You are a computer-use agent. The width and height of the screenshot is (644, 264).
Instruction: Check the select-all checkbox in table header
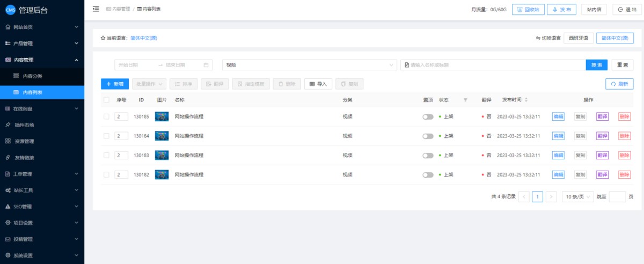pos(106,100)
